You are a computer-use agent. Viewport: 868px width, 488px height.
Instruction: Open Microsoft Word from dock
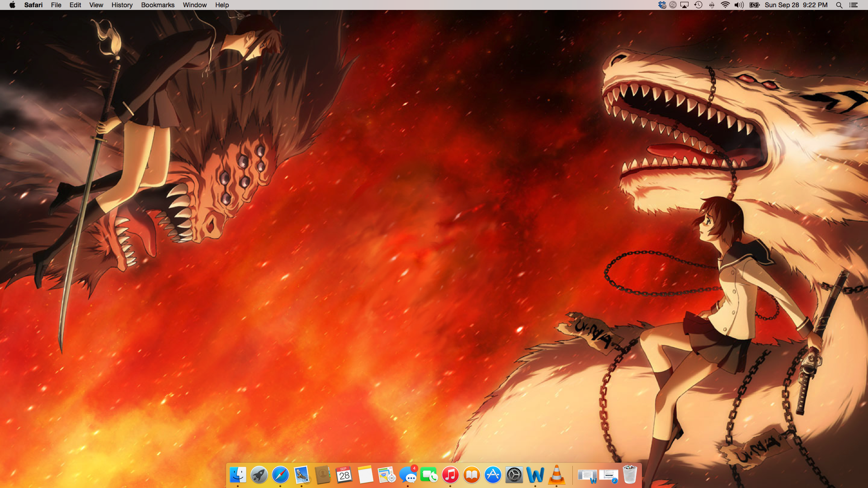tap(535, 475)
